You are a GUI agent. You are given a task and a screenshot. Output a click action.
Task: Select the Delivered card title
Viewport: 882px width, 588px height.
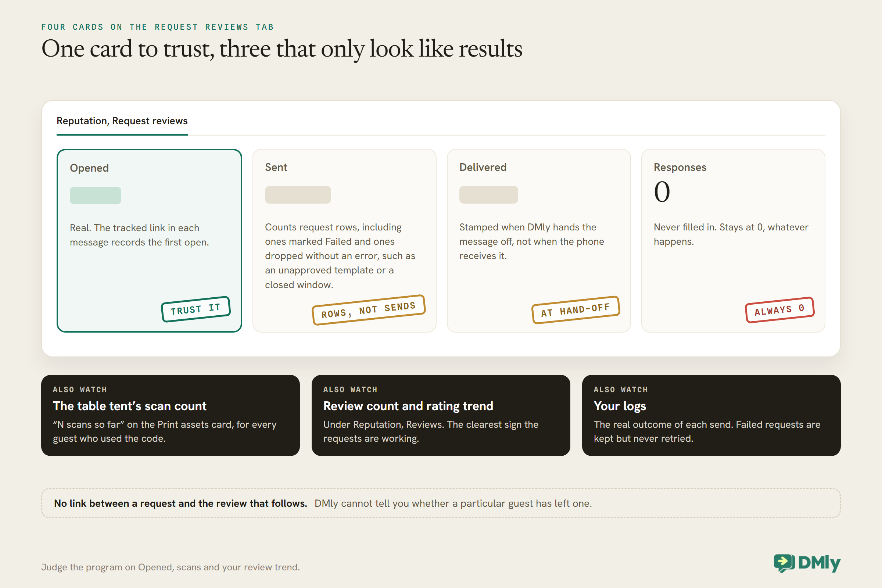click(x=483, y=167)
